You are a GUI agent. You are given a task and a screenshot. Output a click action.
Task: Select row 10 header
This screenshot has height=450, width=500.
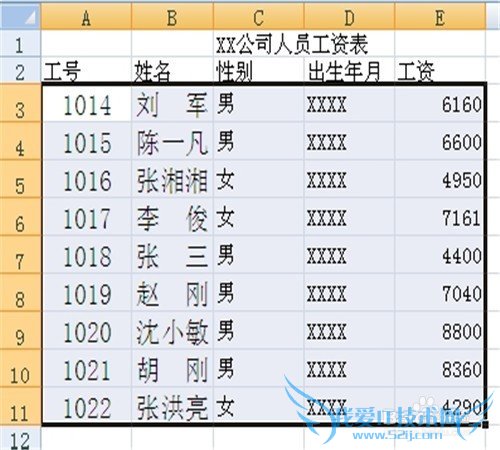(20, 369)
